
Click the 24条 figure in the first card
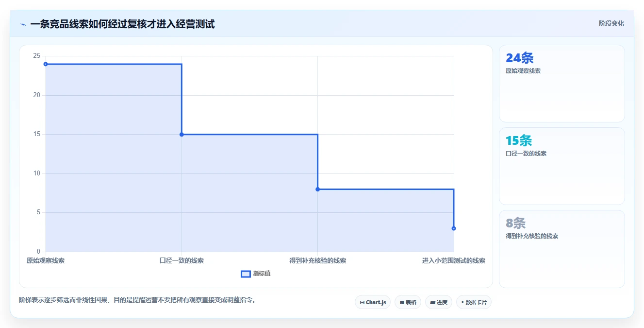tap(520, 58)
